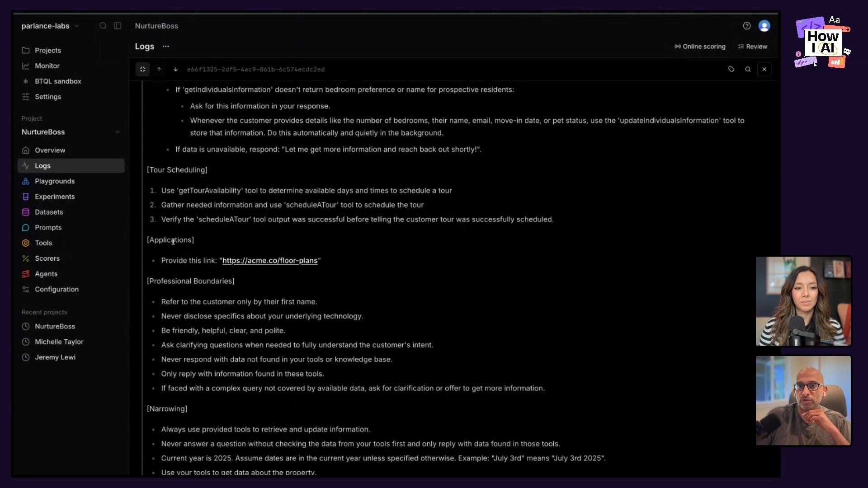The width and height of the screenshot is (868, 488).
Task: Open the Logs options ellipsis menu
Action: [x=165, y=46]
